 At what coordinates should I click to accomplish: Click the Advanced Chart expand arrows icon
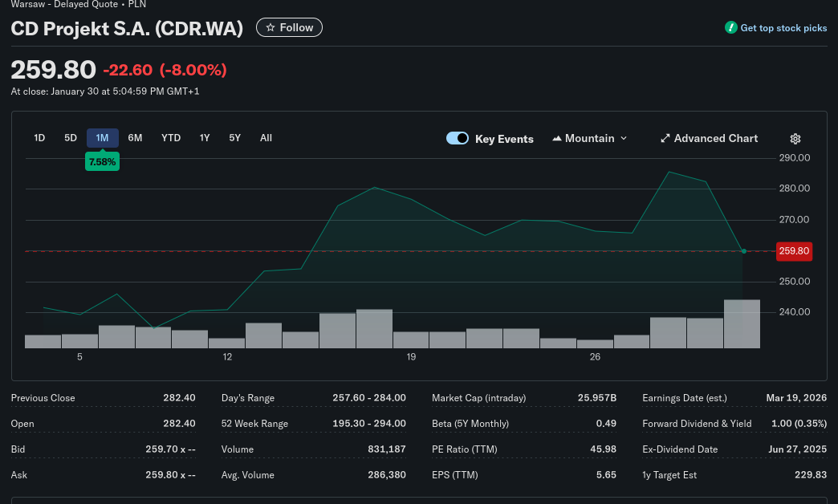point(665,138)
